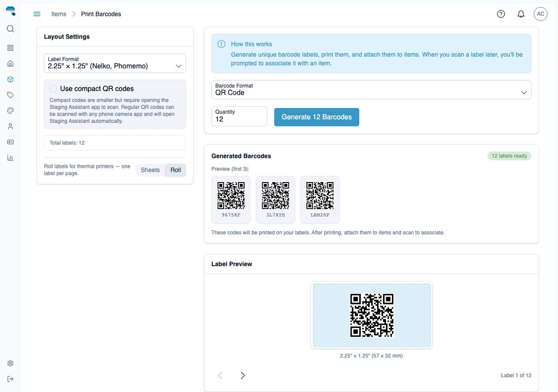Click the How this works title
This screenshot has height=392, width=558.
[x=252, y=44]
